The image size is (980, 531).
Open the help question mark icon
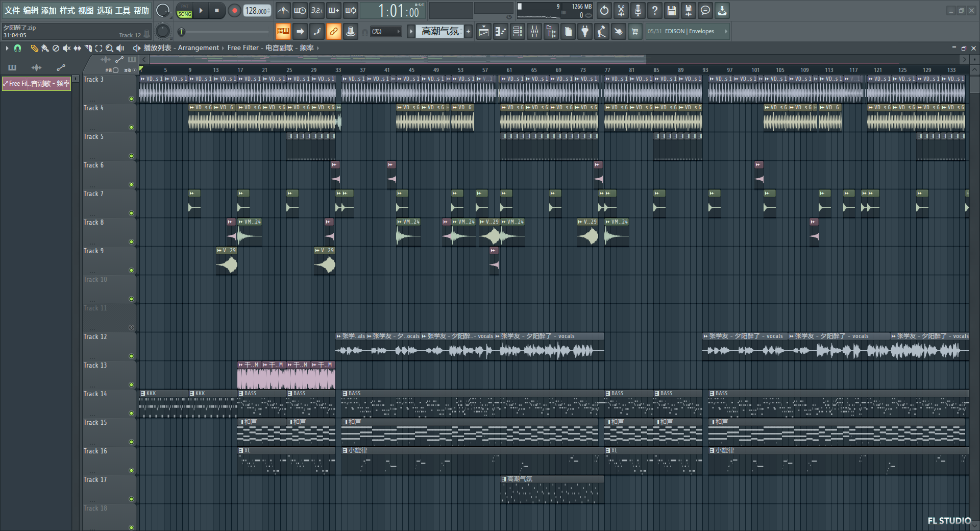pos(655,10)
